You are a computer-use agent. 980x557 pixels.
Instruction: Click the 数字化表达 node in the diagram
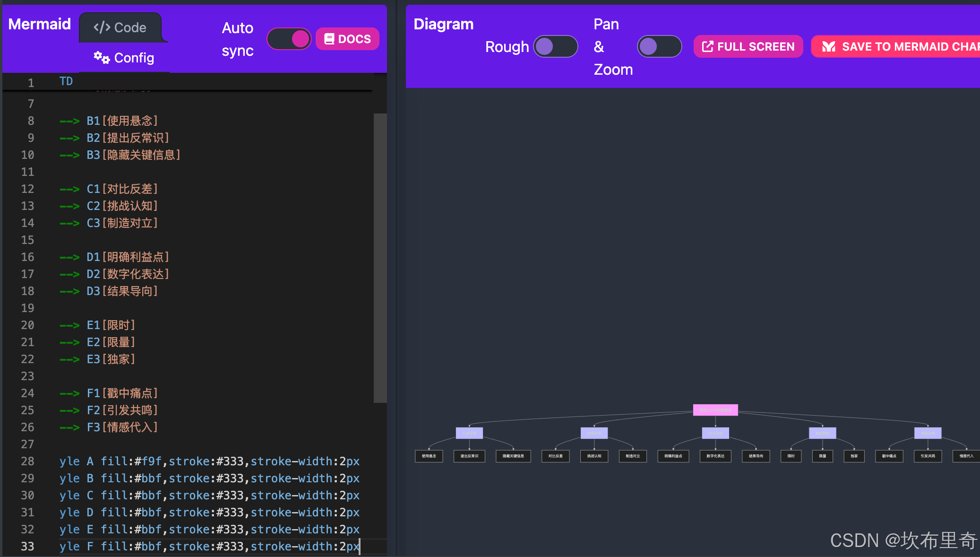pos(715,456)
